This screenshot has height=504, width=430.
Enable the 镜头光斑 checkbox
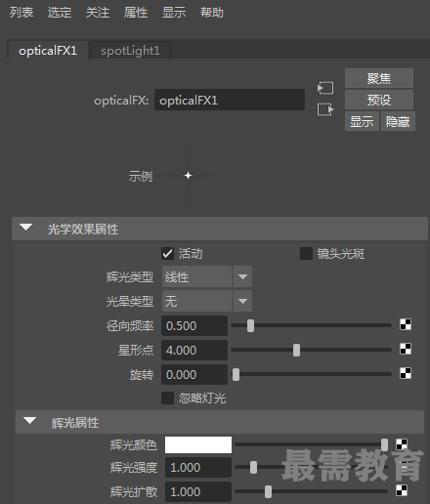[306, 254]
